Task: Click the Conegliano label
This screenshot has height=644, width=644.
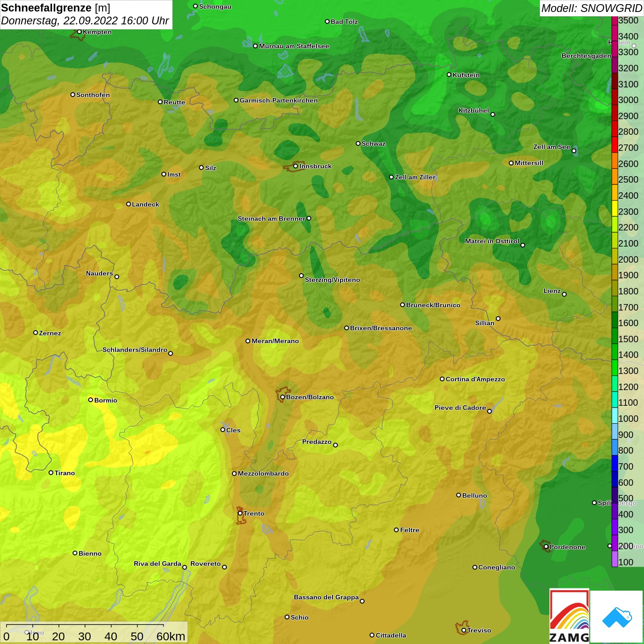Action: click(497, 567)
